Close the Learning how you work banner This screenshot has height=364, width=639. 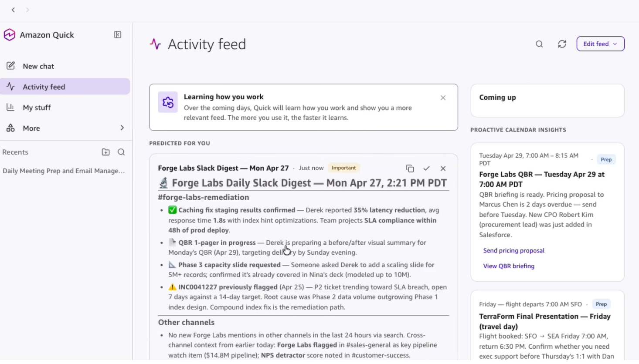click(443, 98)
